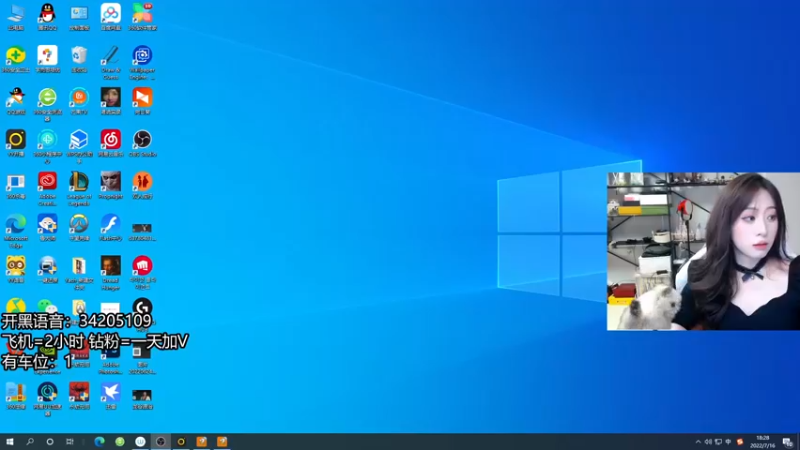The image size is (800, 450).
Task: Open the Logitech G HUB shortcut
Action: 142,307
